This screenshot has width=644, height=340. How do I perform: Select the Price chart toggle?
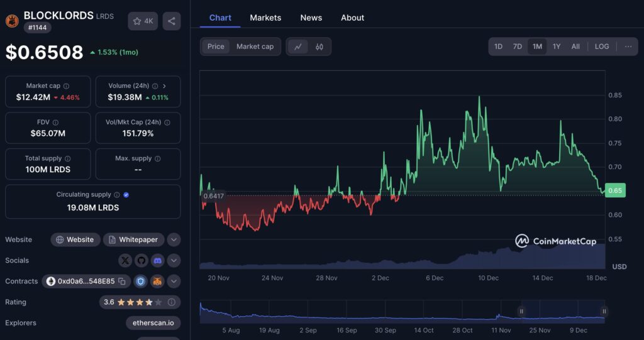(x=216, y=47)
